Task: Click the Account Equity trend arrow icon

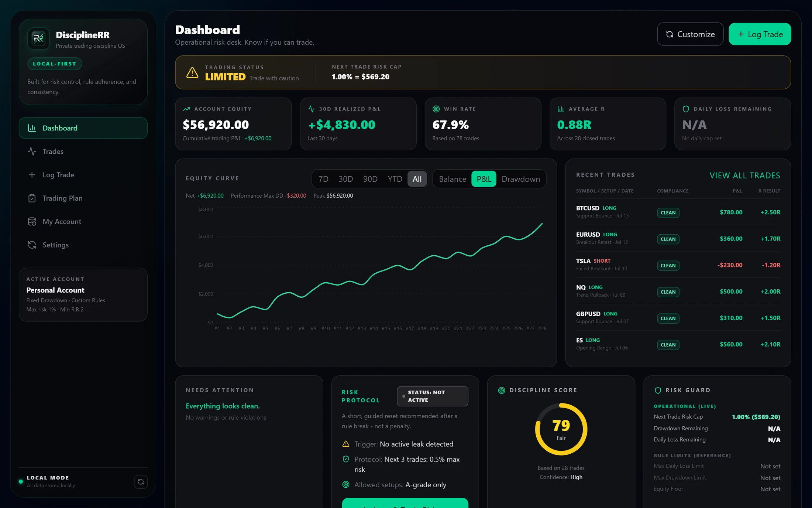Action: (186, 109)
